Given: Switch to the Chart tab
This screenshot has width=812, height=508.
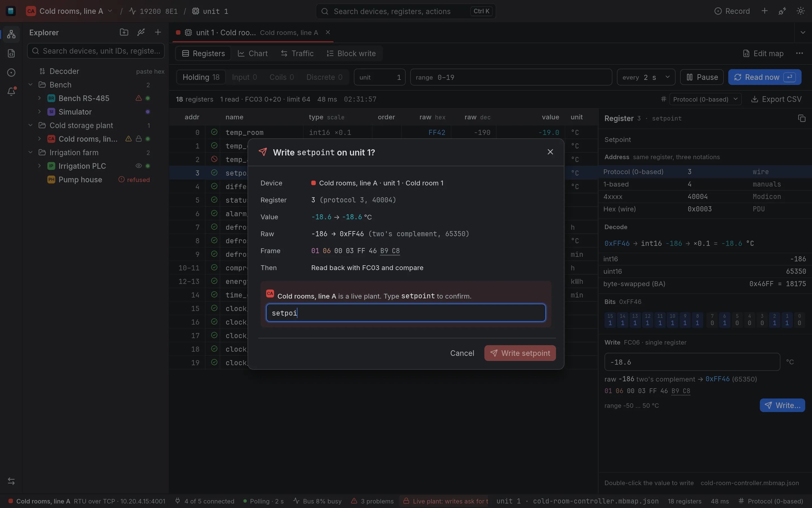Looking at the screenshot, I should (253, 53).
